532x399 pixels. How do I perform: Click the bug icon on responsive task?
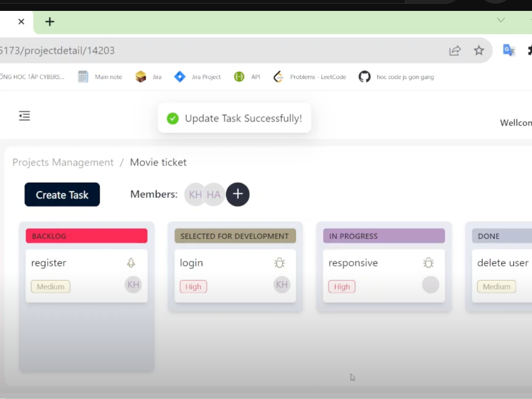428,263
